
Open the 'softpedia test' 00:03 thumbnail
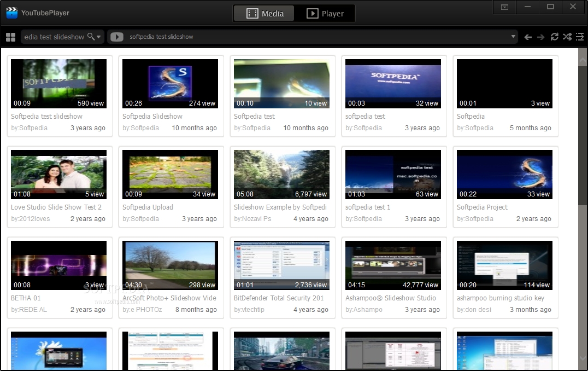click(393, 83)
